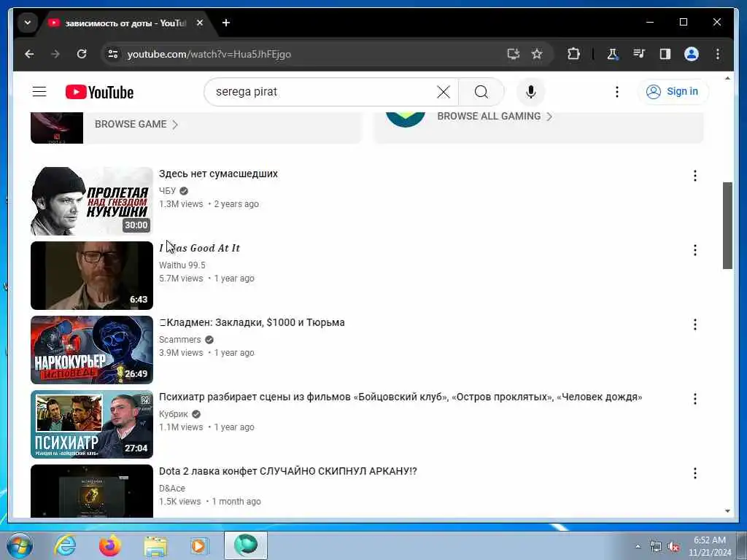Screen dimensions: 747x560
Task: Click the browser forward arrow
Action: (x=55, y=54)
